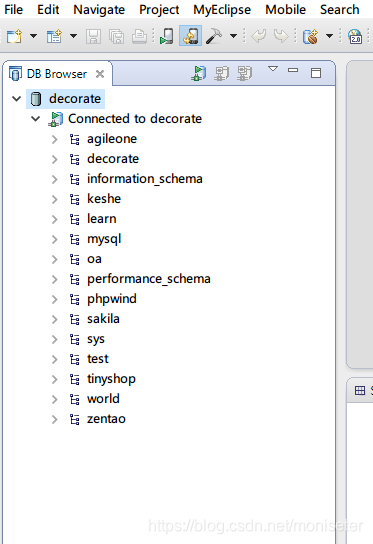This screenshot has width=373, height=544.
Task: Click the Redo arrow icon
Action: coord(281,36)
